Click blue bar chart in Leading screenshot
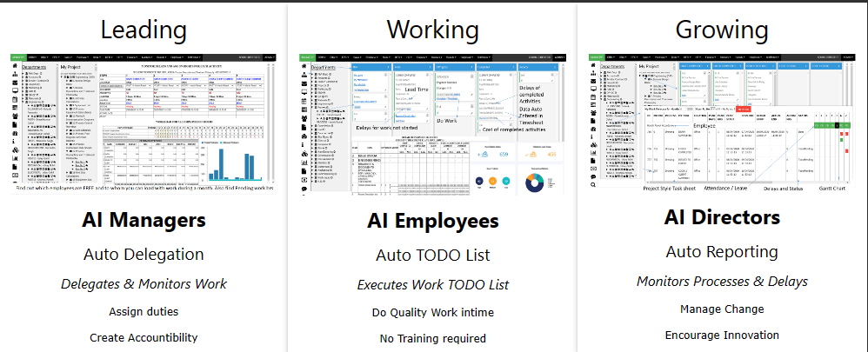868x352 pixels. [x=234, y=164]
